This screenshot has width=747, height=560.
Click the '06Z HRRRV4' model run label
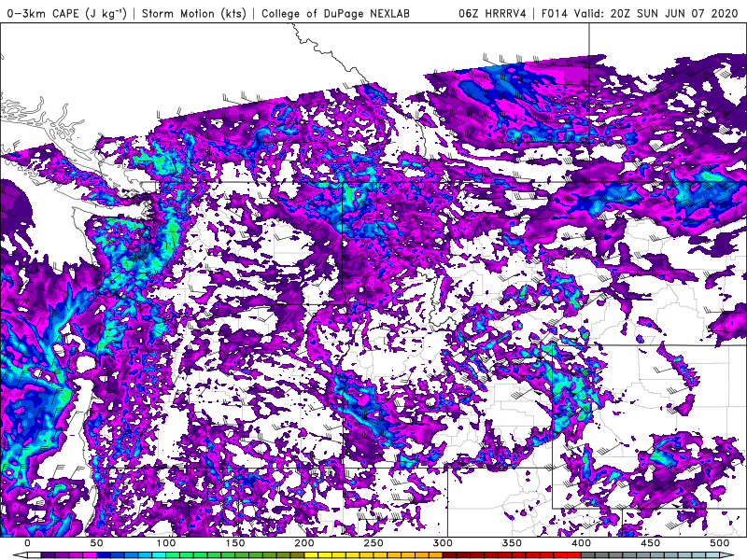point(492,13)
